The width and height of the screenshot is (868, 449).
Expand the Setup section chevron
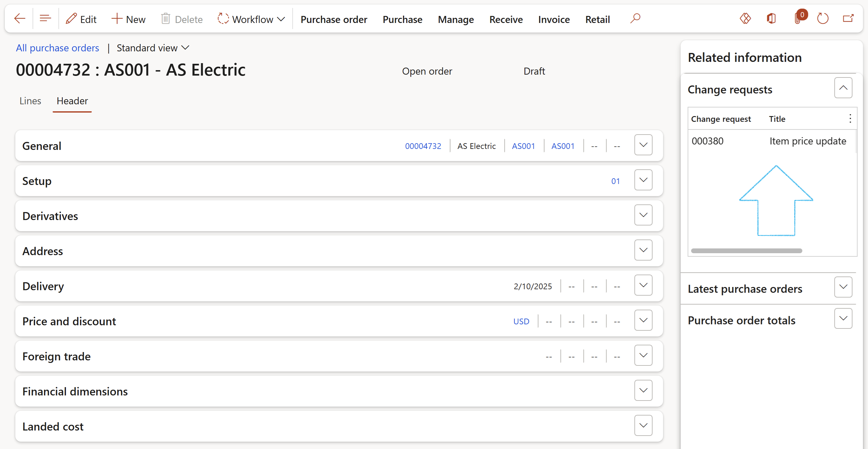click(x=643, y=180)
